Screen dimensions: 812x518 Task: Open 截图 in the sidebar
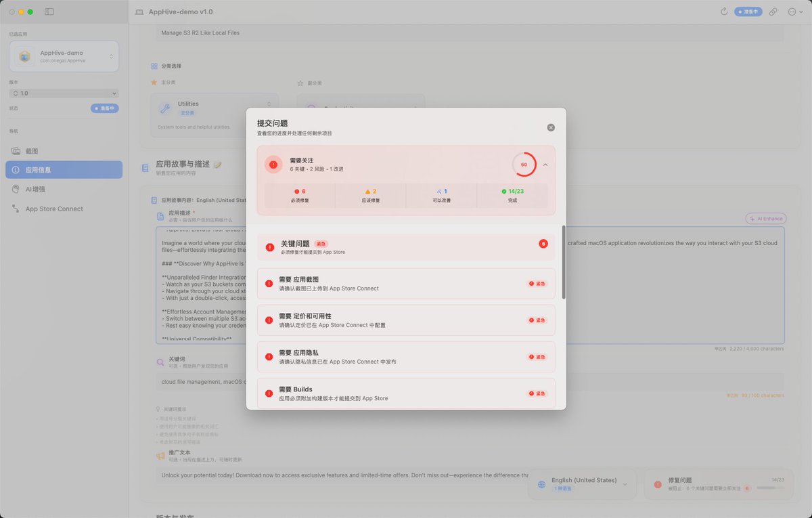(x=64, y=151)
